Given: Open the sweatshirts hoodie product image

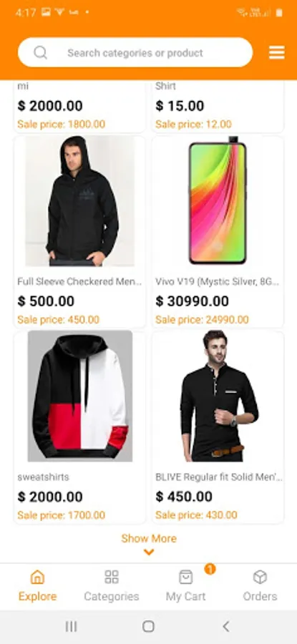Looking at the screenshot, I should coord(80,396).
